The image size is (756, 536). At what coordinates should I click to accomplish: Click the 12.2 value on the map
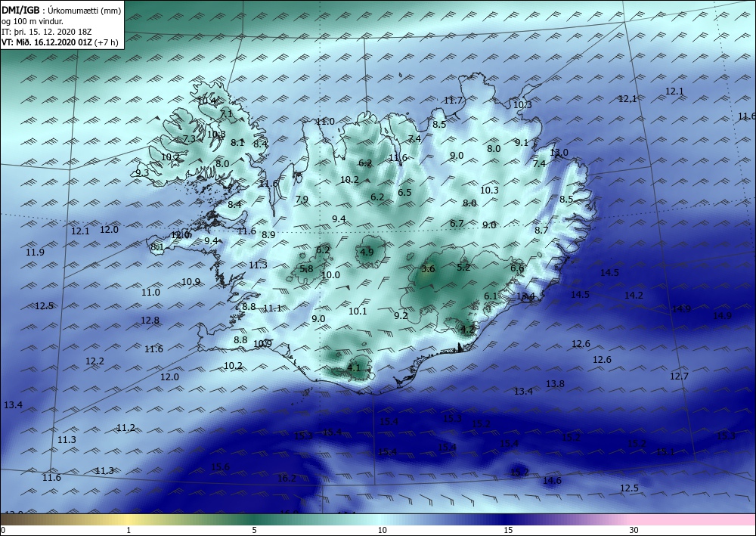(x=95, y=361)
